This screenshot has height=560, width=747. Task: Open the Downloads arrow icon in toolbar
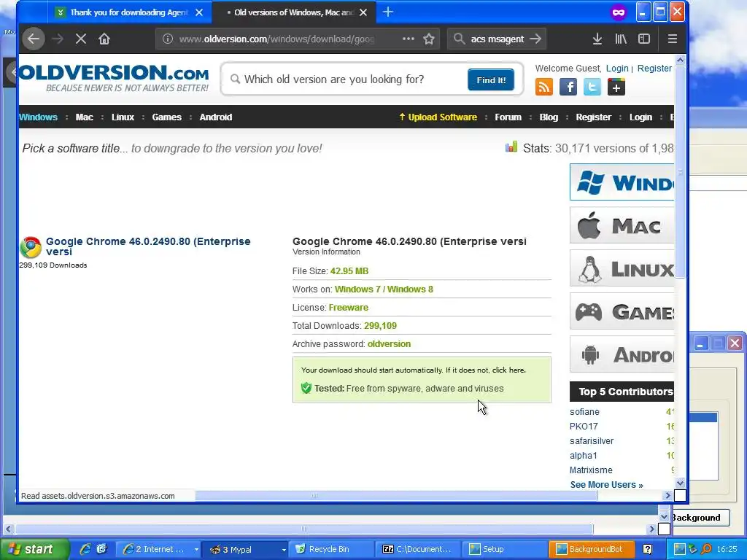[597, 39]
